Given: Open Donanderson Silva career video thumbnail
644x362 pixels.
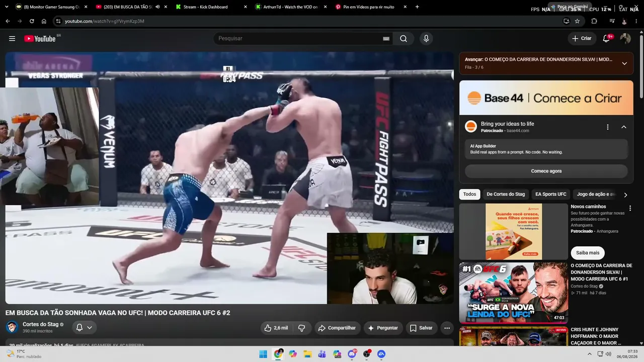Looking at the screenshot, I should [x=514, y=292].
